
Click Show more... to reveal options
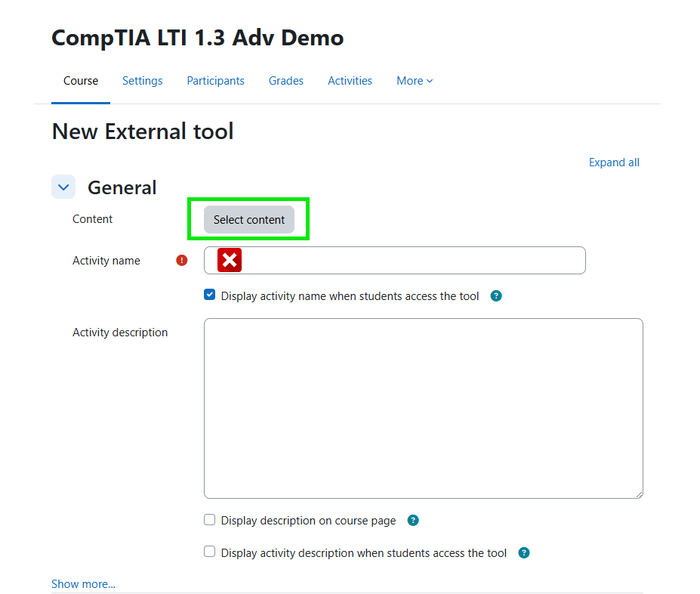tap(83, 584)
